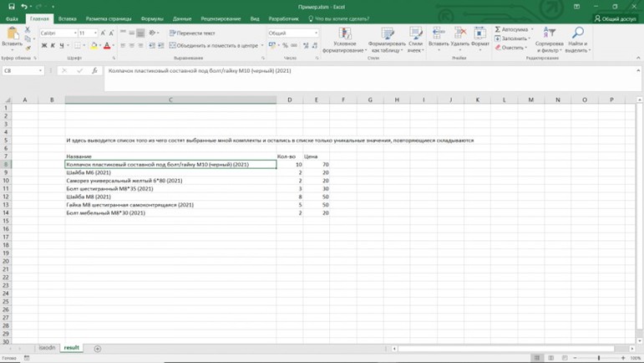Click the Save icon in the quick access toolbar

[12, 6]
